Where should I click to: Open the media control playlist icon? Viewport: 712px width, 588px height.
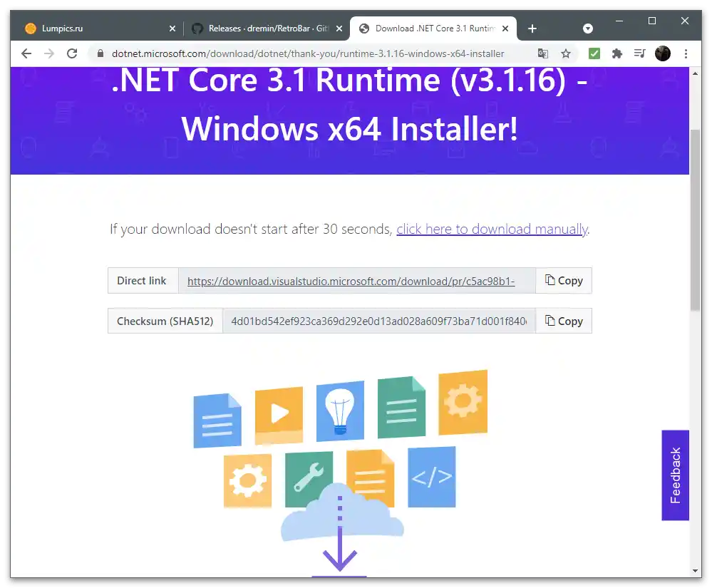639,53
